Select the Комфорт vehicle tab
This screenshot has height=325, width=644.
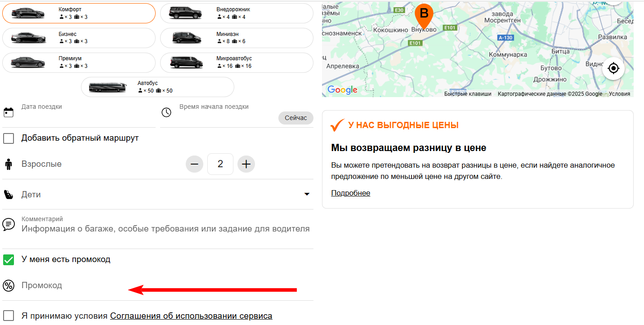click(79, 13)
